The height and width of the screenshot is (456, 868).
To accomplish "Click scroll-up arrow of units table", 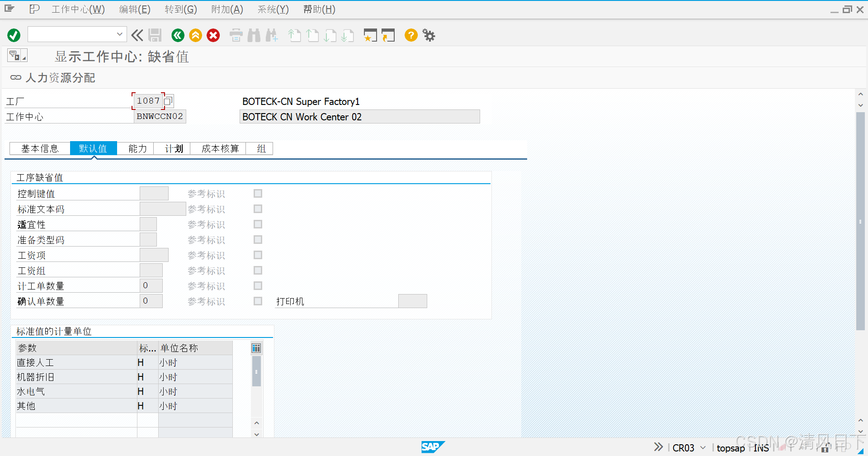I will click(256, 423).
